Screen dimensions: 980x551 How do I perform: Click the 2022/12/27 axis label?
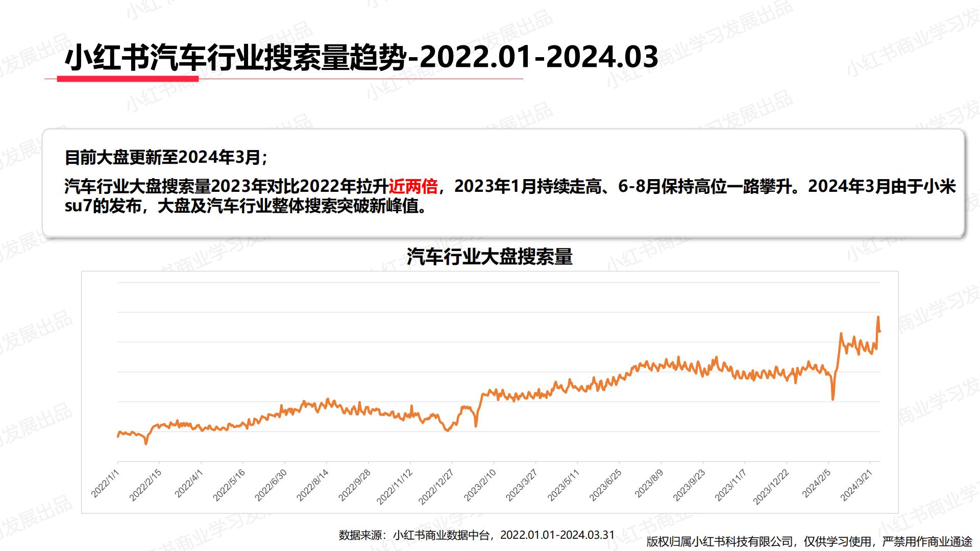click(436, 487)
